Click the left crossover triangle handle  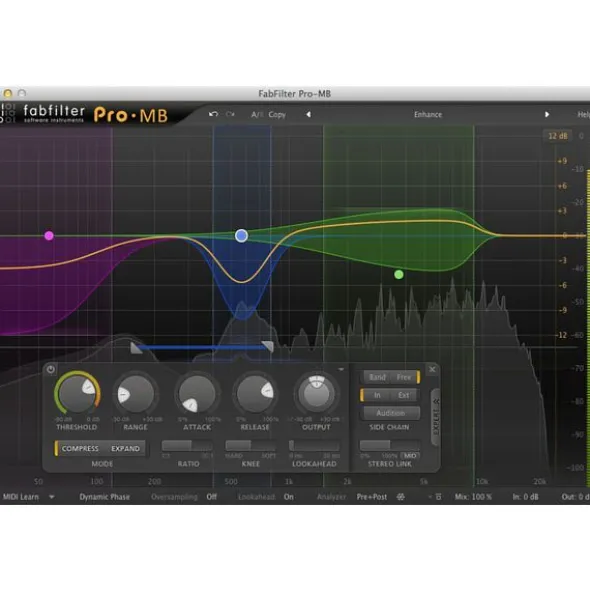click(x=136, y=348)
